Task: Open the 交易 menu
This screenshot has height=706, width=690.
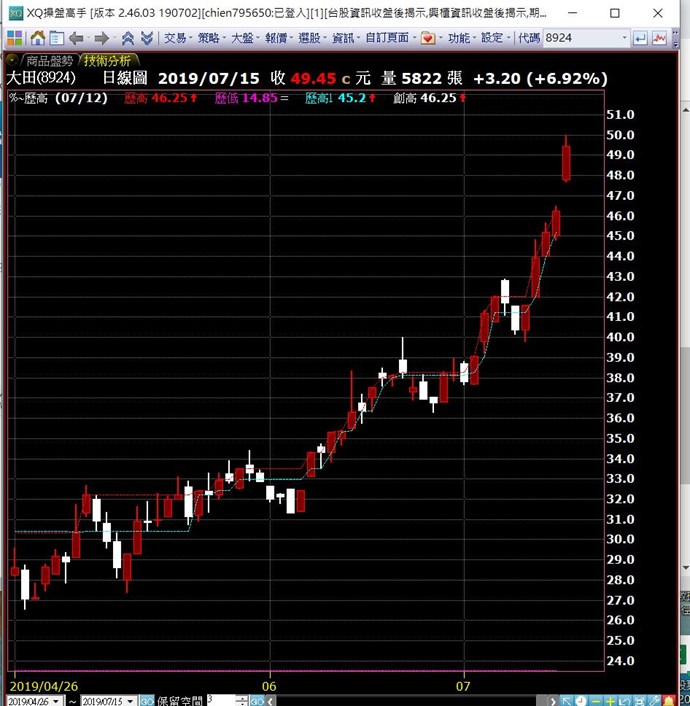Action: click(177, 38)
